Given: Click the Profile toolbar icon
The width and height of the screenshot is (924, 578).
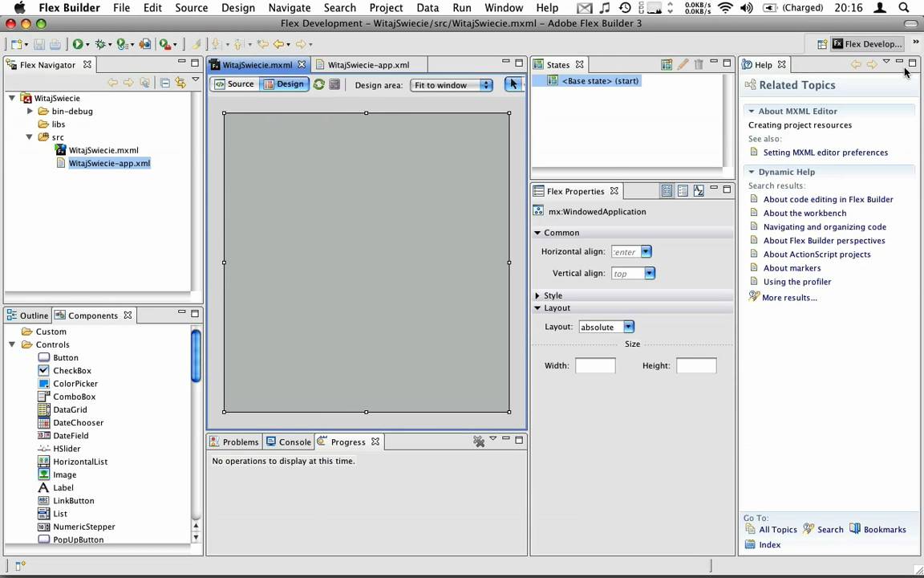Looking at the screenshot, I should pyautogui.click(x=122, y=44).
